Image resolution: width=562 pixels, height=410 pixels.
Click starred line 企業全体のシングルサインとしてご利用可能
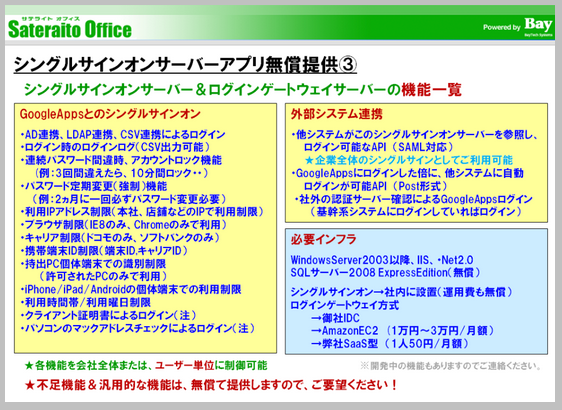pyautogui.click(x=409, y=160)
